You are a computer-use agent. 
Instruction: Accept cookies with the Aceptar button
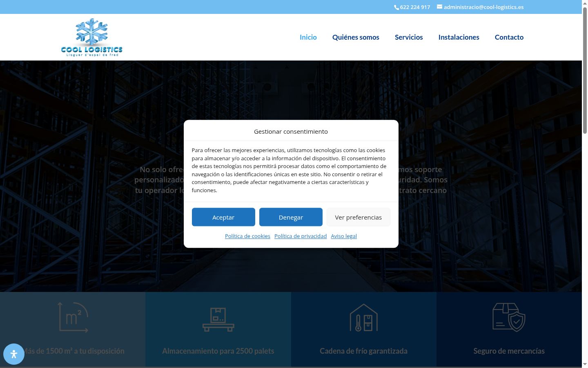point(223,217)
